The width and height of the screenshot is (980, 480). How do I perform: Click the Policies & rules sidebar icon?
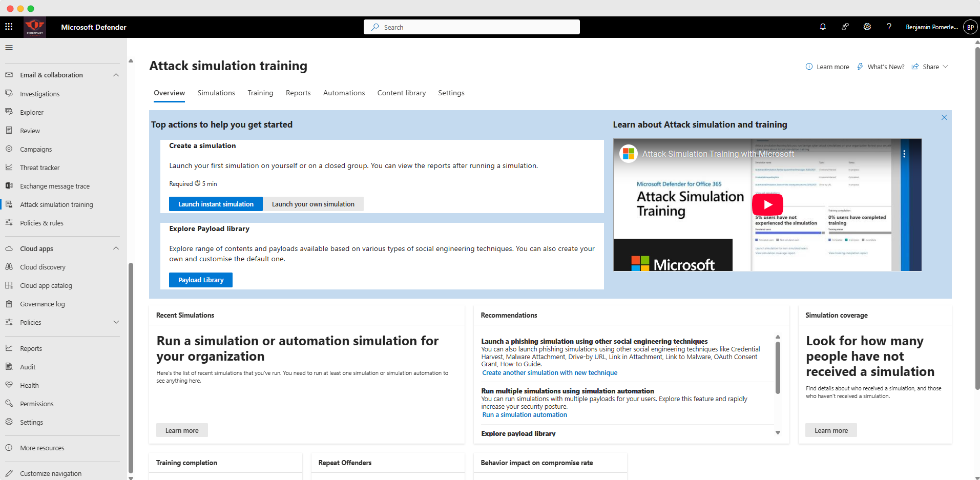(9, 222)
